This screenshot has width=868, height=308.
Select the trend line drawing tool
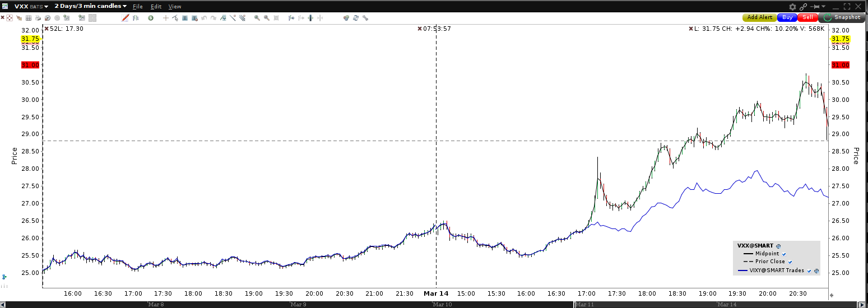[x=233, y=18]
